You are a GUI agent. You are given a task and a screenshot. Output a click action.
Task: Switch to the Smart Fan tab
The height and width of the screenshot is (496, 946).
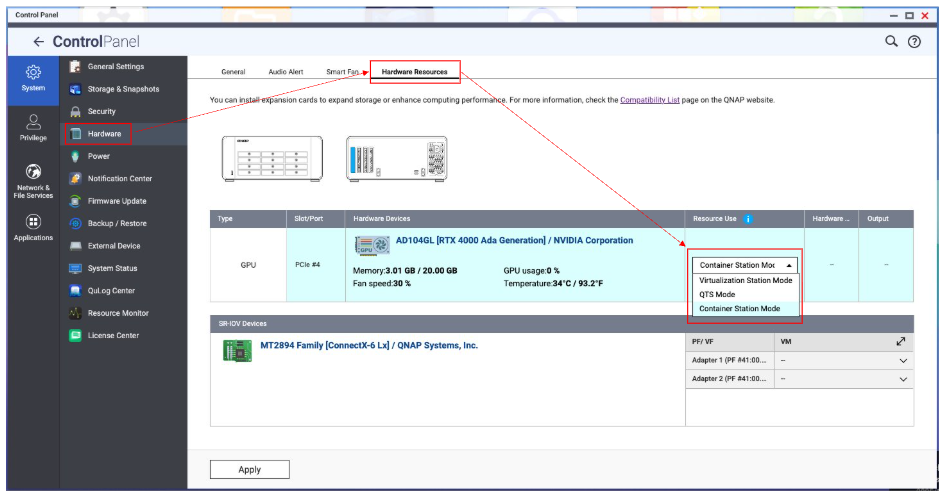341,72
